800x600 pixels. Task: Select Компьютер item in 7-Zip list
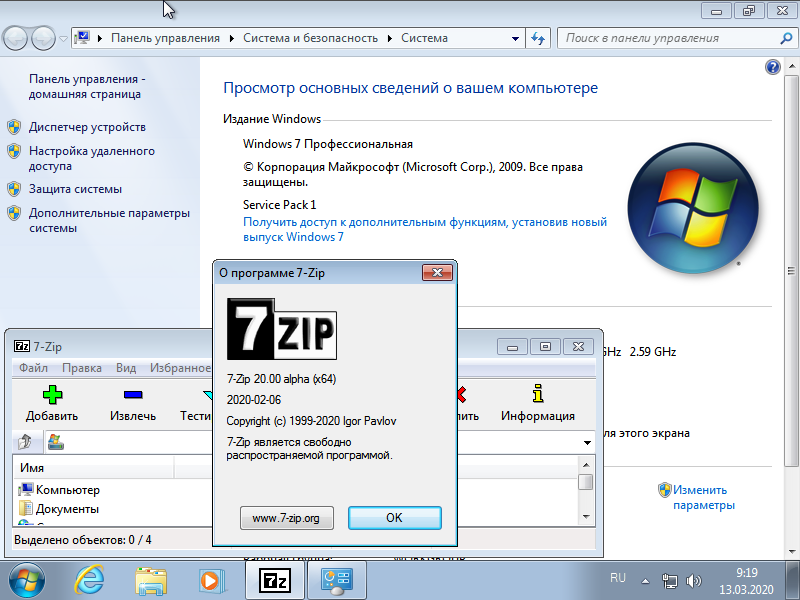click(68, 490)
